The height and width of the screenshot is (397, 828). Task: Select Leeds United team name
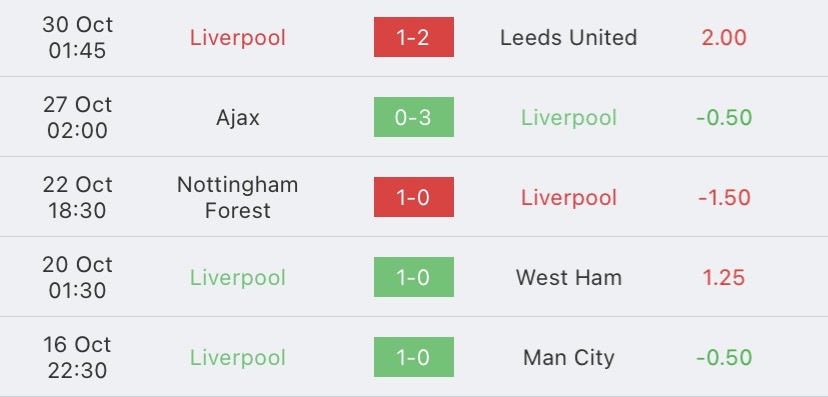point(569,37)
